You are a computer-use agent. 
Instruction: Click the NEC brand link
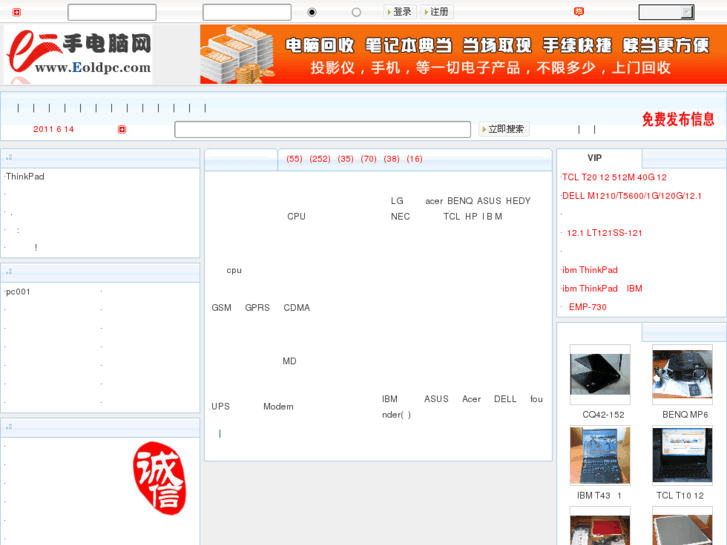[x=400, y=217]
